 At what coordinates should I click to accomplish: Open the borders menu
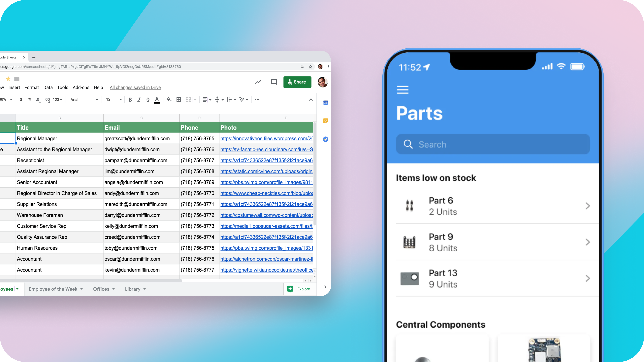pos(179,99)
